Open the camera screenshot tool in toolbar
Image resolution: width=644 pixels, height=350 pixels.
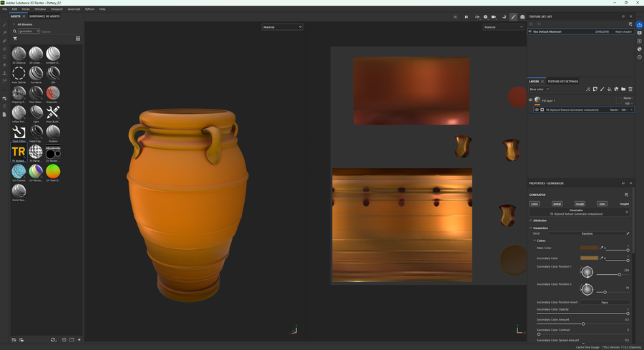[522, 16]
